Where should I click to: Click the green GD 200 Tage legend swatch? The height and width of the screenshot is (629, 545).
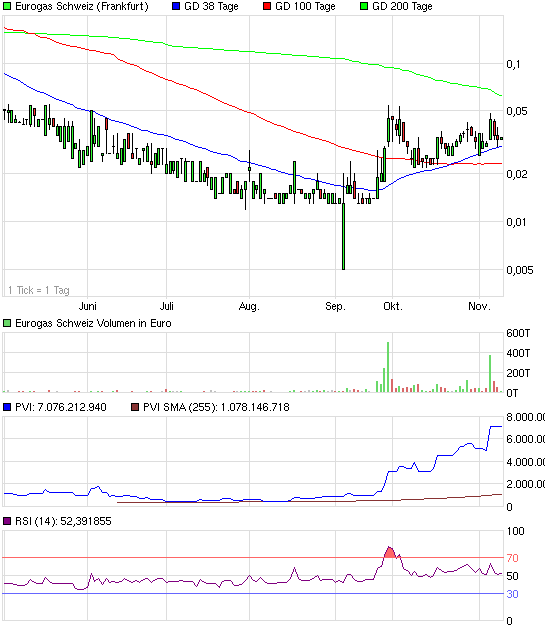coord(364,6)
